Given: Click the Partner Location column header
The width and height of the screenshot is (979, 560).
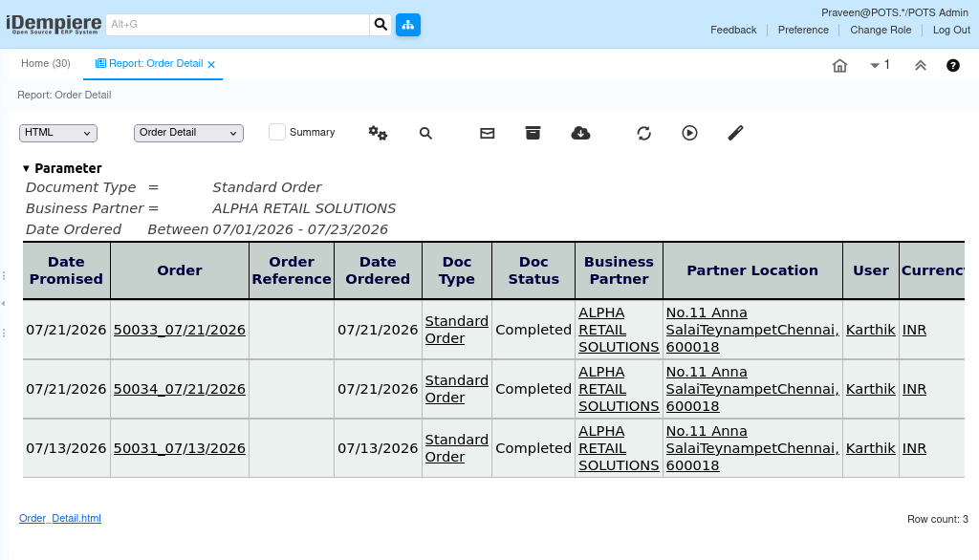Looking at the screenshot, I should pos(752,270).
